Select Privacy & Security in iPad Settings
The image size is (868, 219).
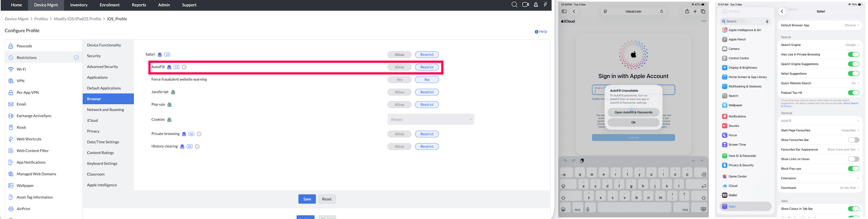click(745, 165)
